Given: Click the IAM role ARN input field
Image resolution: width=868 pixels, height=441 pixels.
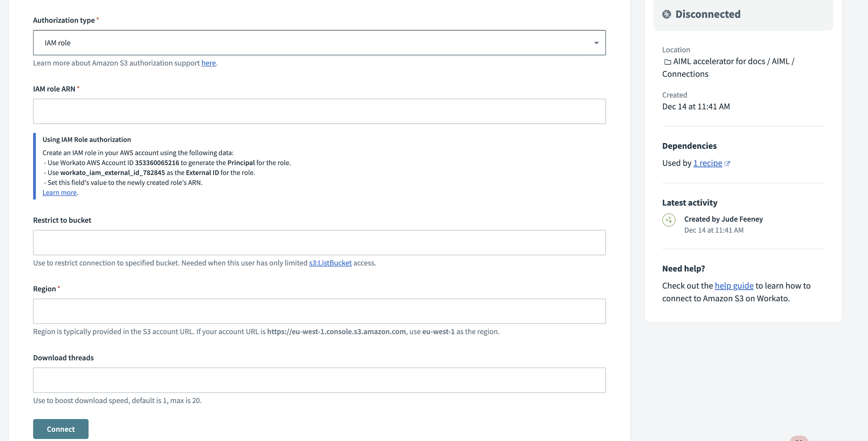Looking at the screenshot, I should (319, 111).
